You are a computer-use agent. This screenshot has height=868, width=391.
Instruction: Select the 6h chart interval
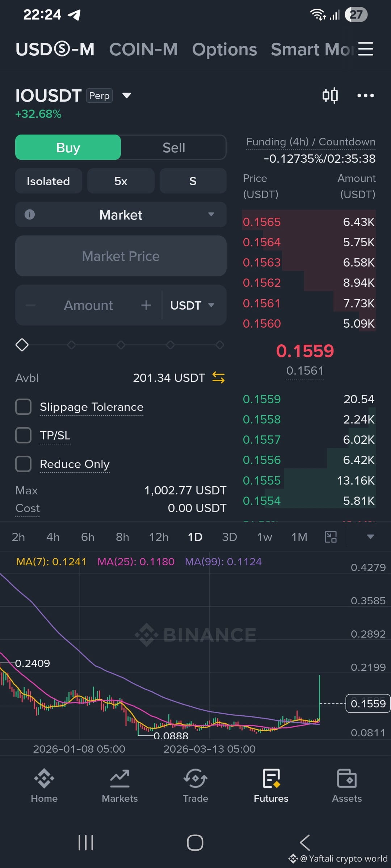pos(88,537)
